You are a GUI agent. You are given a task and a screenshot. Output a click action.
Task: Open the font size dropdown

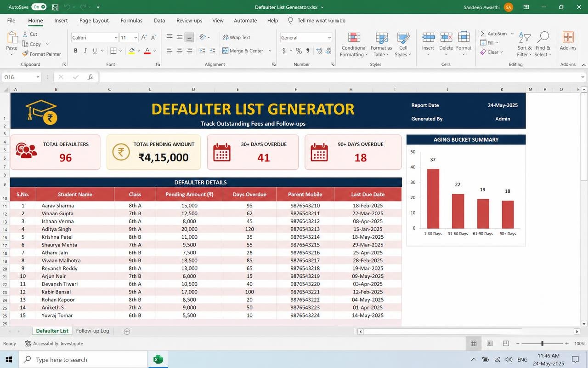[136, 38]
